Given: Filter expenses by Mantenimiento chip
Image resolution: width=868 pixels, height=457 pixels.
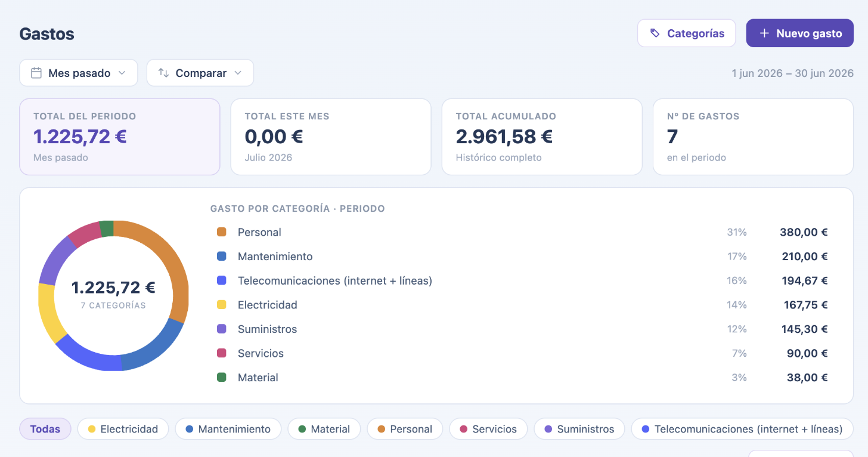Looking at the screenshot, I should tap(228, 429).
